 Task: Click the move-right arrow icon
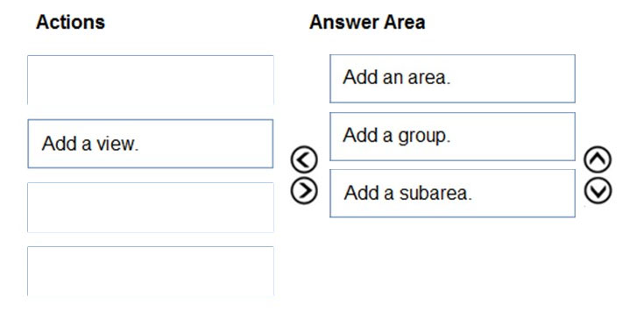[x=304, y=190]
